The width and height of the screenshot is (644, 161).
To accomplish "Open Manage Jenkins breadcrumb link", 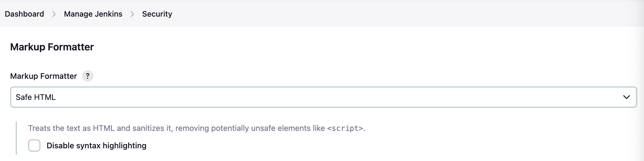I will pos(93,14).
